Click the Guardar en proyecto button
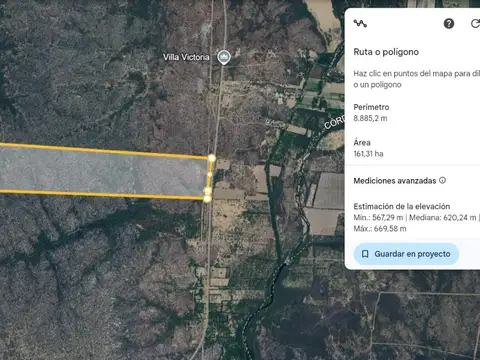 (406, 254)
